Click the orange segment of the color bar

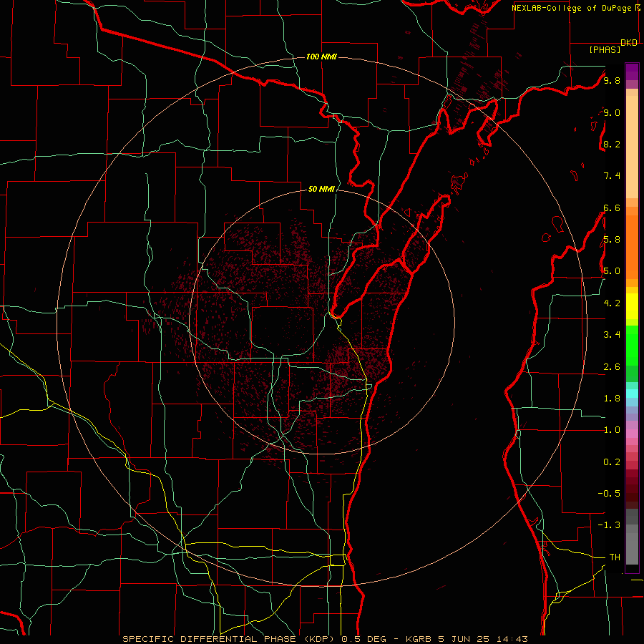click(632, 246)
